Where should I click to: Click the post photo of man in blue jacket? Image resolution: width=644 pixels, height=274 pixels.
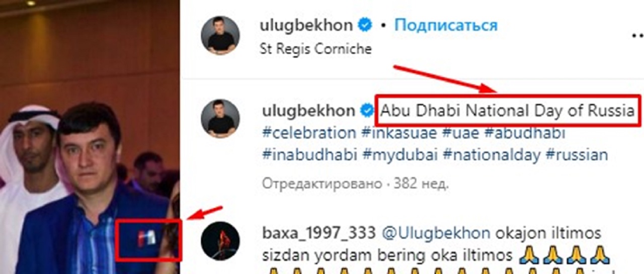[90, 137]
